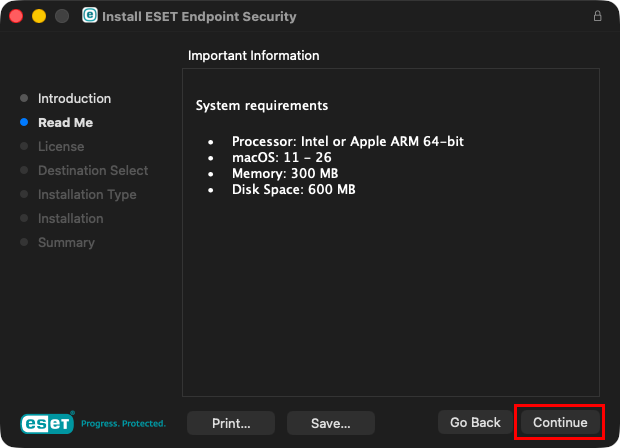Click the Progress. Protected. tagline

(123, 423)
